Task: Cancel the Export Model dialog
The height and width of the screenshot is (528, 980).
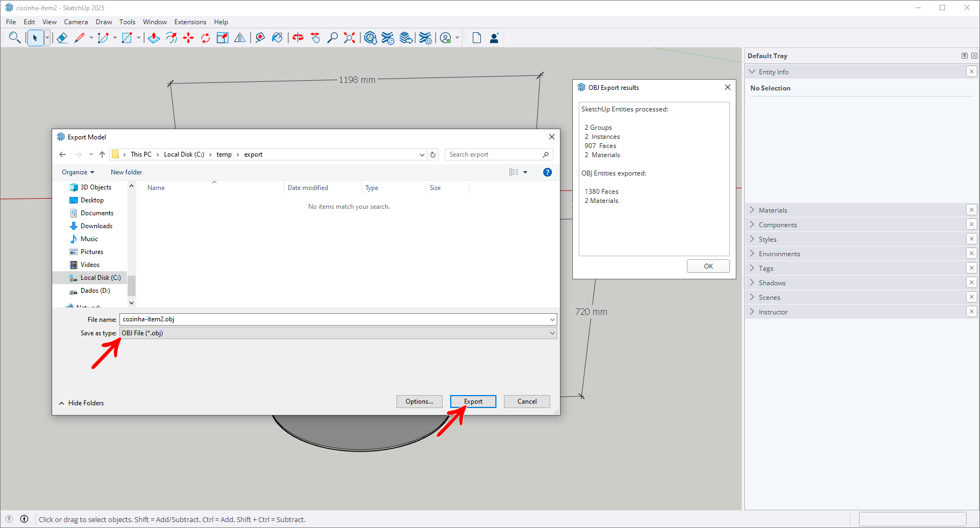Action: click(x=527, y=402)
